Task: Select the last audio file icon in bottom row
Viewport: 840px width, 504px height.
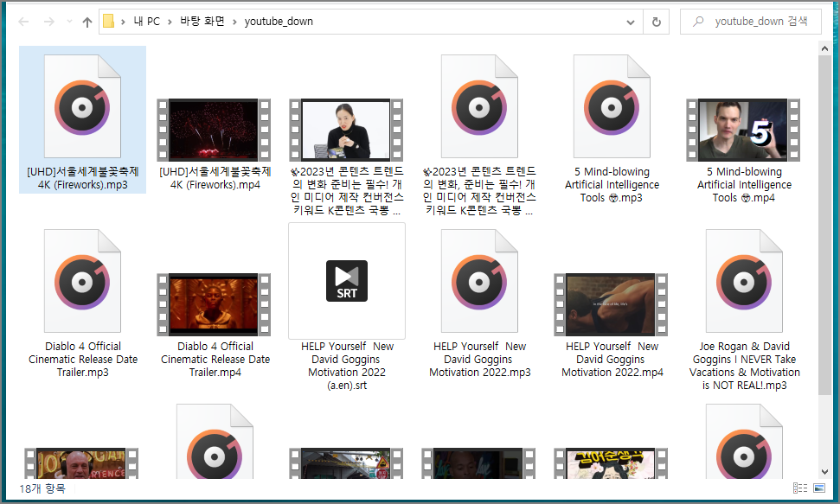Action: click(x=744, y=442)
